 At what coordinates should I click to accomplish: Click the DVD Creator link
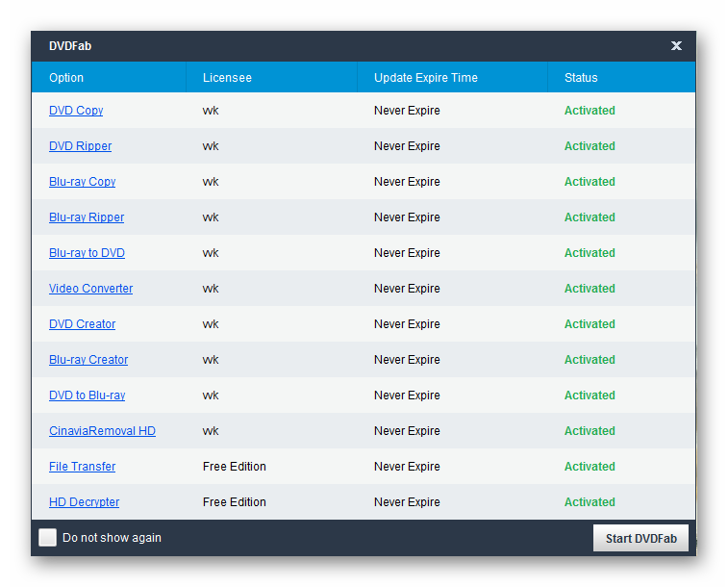82,324
